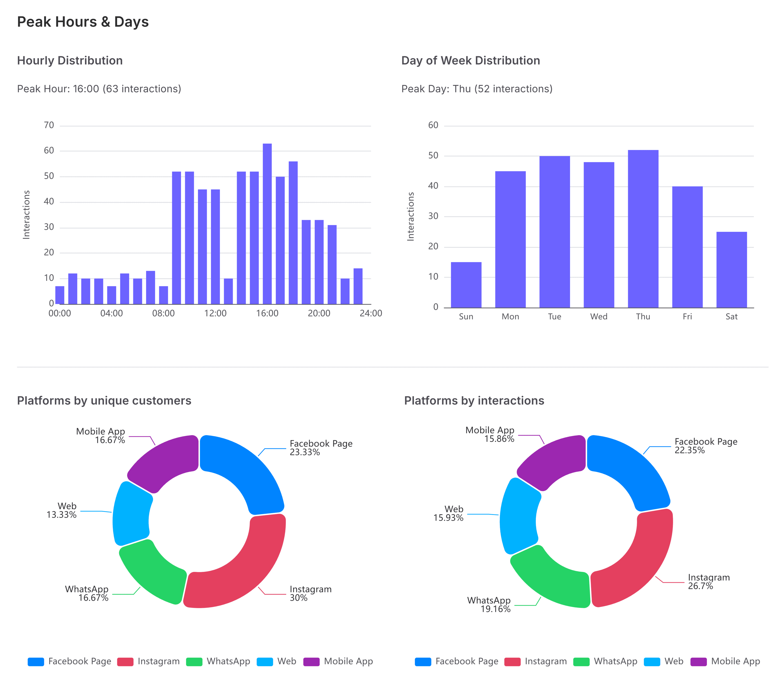The height and width of the screenshot is (680, 784).
Task: Click Web legend swatch in unique customers chart
Action: (x=265, y=662)
